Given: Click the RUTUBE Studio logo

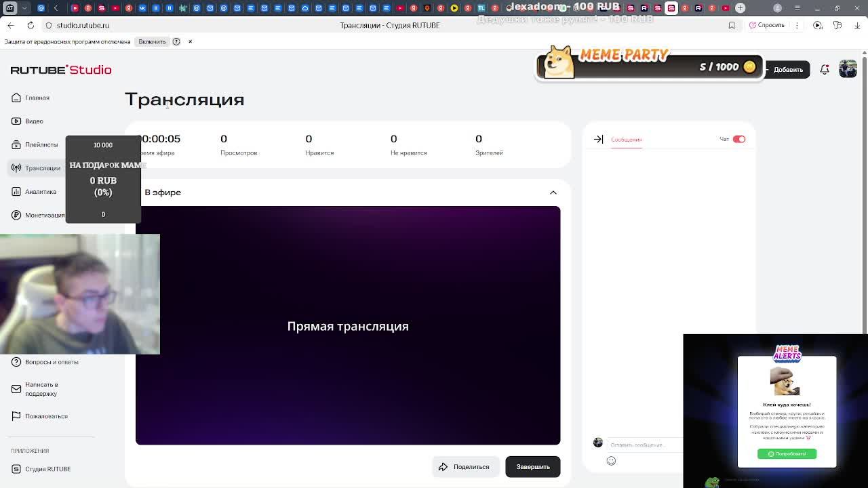Looking at the screenshot, I should [x=61, y=70].
